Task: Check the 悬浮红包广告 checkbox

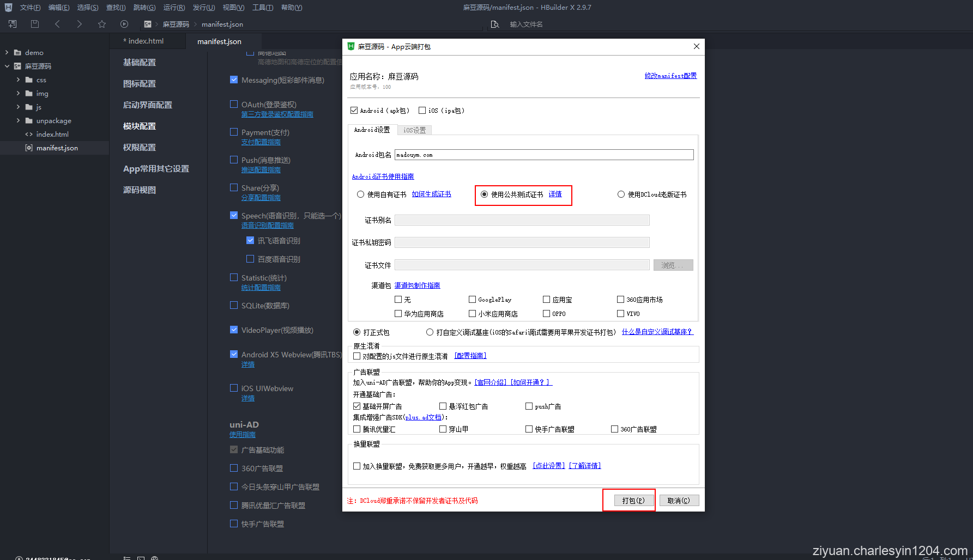Action: pos(443,406)
